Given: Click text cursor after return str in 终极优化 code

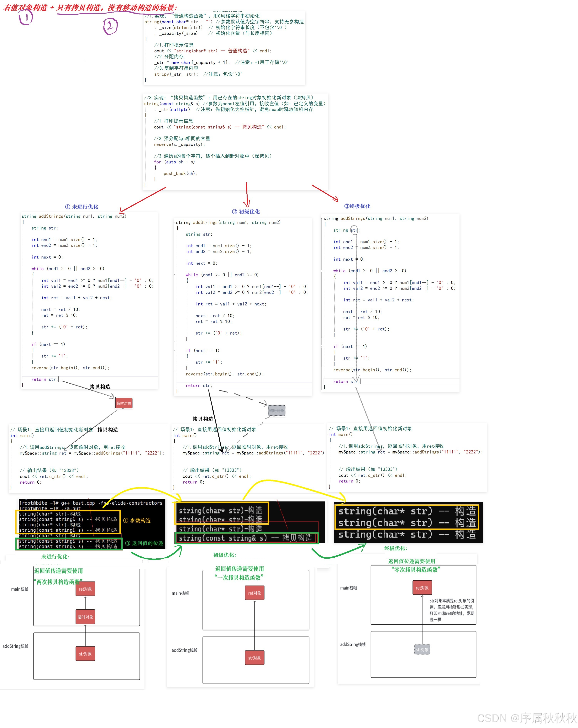Looking at the screenshot, I should click(x=360, y=382).
